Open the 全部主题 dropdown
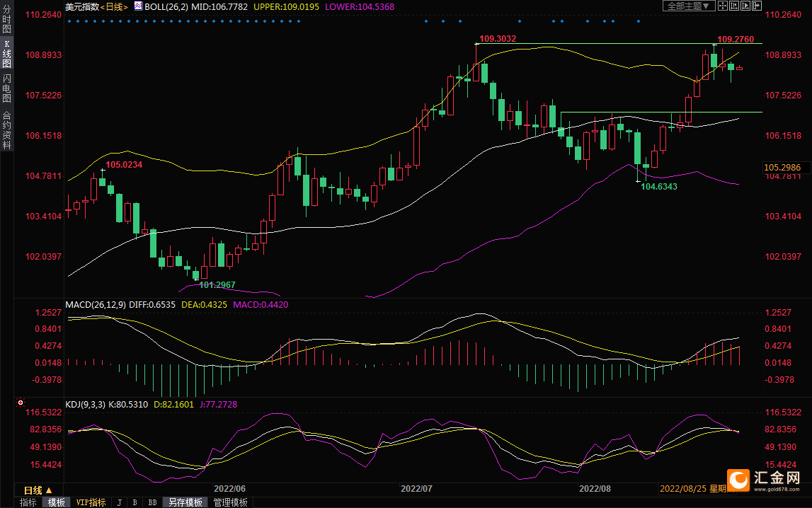Viewport: 812px width, 508px height. (x=687, y=6)
